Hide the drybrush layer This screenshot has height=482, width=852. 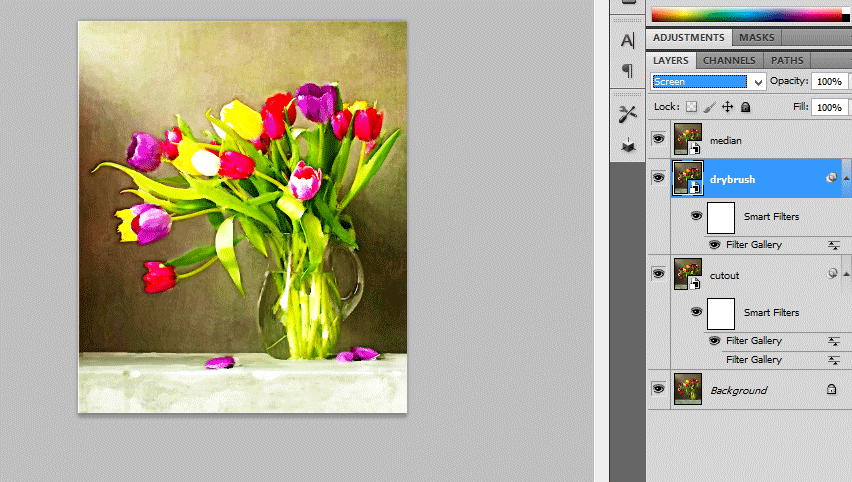point(658,178)
